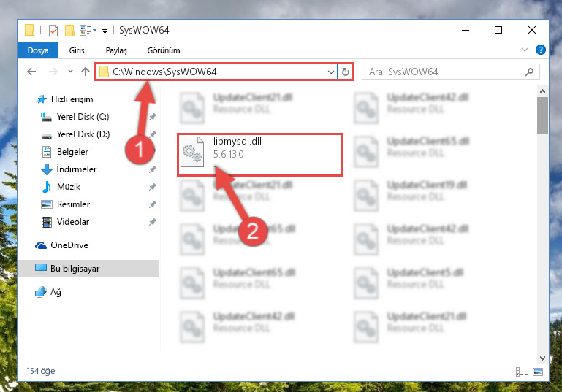
Task: Click the scrollbar down arrow
Action: pos(542,358)
